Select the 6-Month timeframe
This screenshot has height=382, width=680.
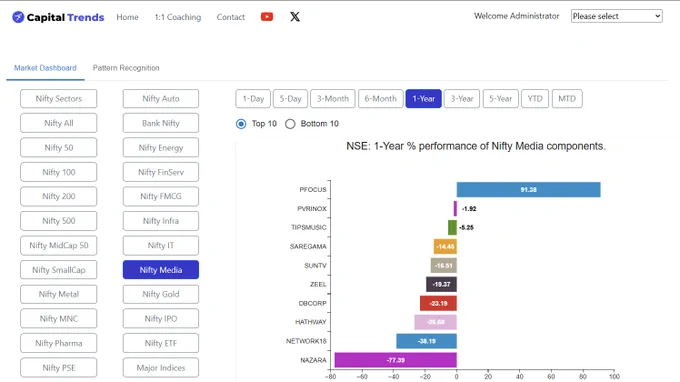[380, 99]
